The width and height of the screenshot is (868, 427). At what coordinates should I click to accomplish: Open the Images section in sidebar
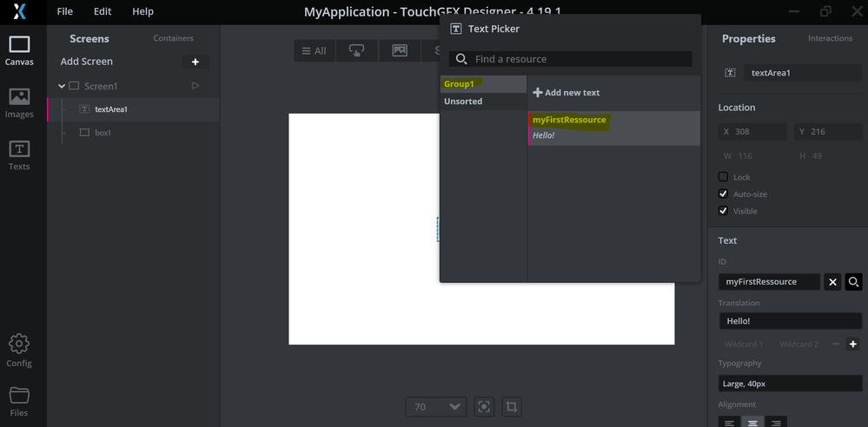(x=19, y=103)
